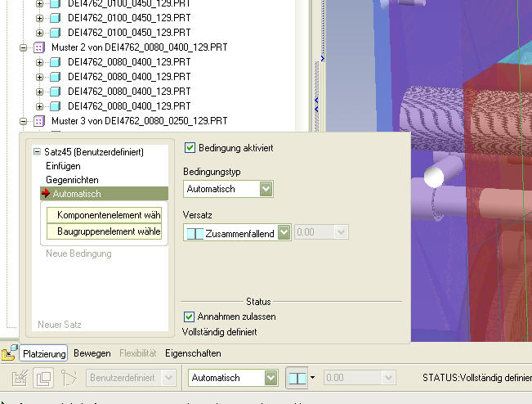The height and width of the screenshot is (404, 532).
Task: Collapse Muster 3 von DEI4762_0080_0250_129.PRT
Action: coord(23,121)
